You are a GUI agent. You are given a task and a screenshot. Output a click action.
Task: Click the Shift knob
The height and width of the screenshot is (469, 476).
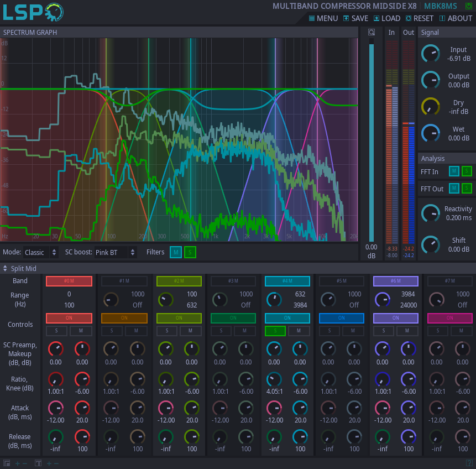431,245
